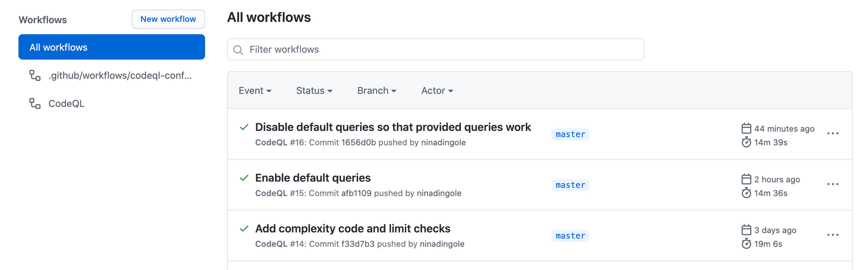Viewport: 868px width, 270px height.
Task: Open 'Disable default queries so that provided queries work' run
Action: click(393, 127)
